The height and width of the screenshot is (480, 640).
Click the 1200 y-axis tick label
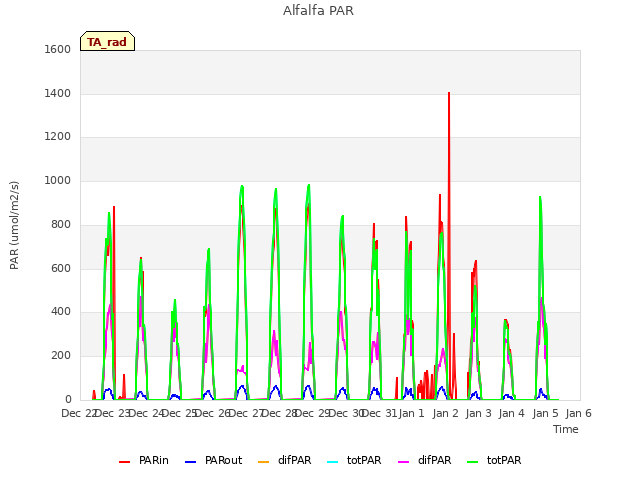click(x=58, y=136)
